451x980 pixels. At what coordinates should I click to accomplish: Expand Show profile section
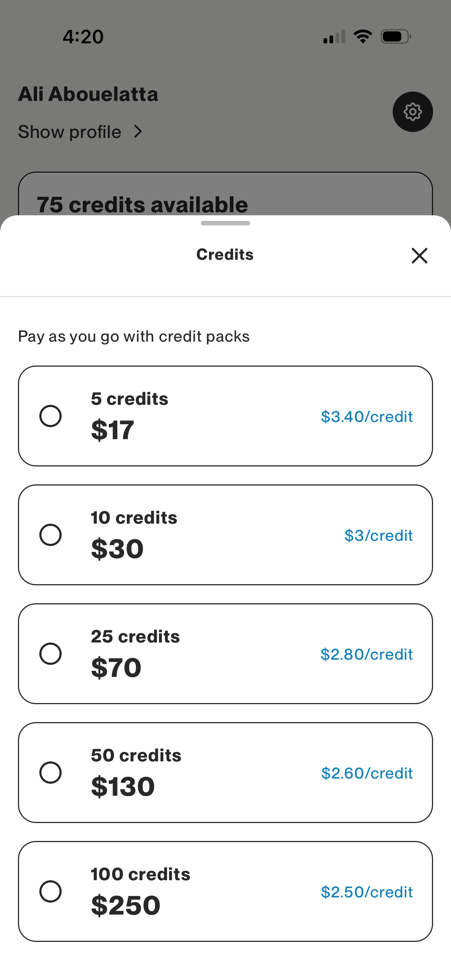click(x=68, y=131)
